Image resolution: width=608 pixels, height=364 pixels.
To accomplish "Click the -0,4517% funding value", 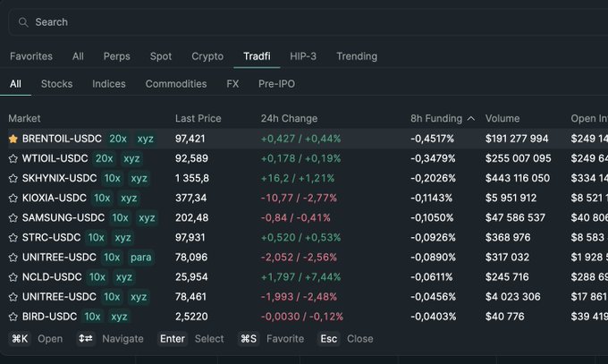I will (x=433, y=139).
